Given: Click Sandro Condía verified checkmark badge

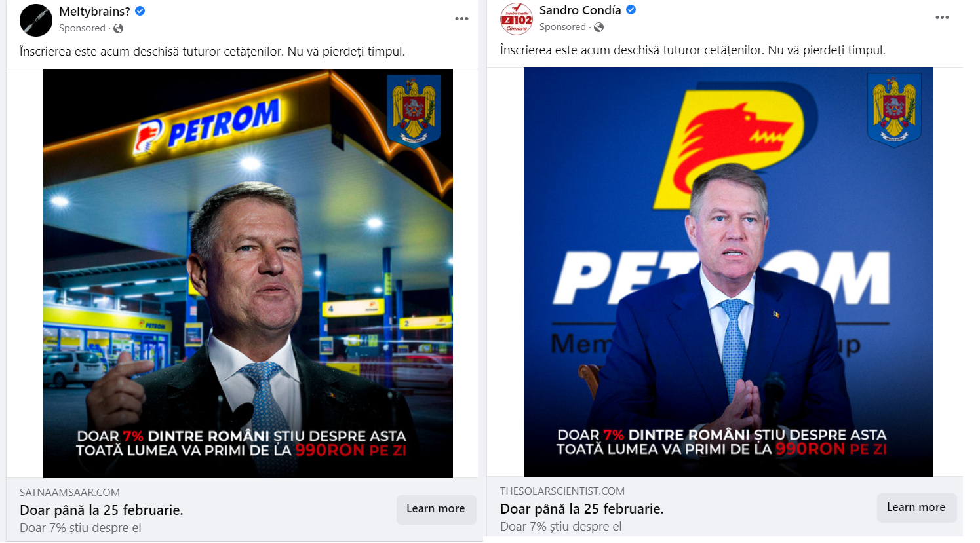Looking at the screenshot, I should coord(631,10).
